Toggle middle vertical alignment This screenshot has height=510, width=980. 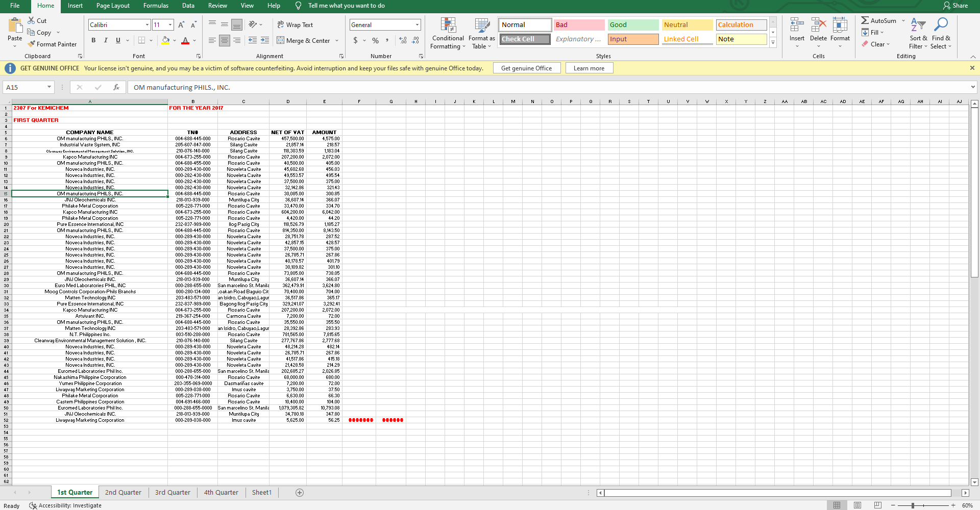(x=225, y=24)
